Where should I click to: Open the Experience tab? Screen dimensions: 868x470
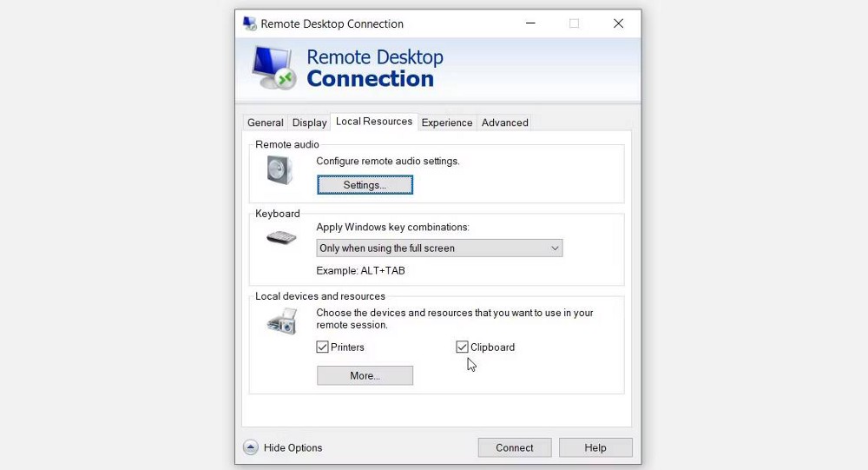click(447, 122)
